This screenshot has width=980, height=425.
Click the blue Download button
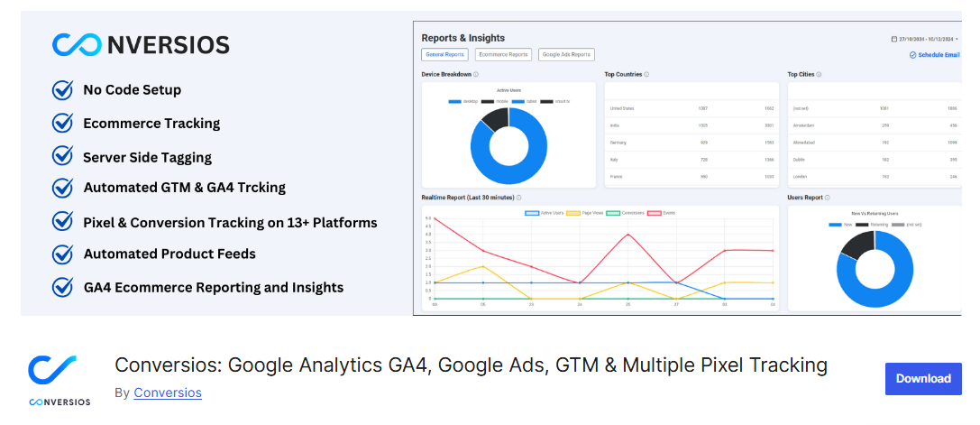[x=923, y=379]
